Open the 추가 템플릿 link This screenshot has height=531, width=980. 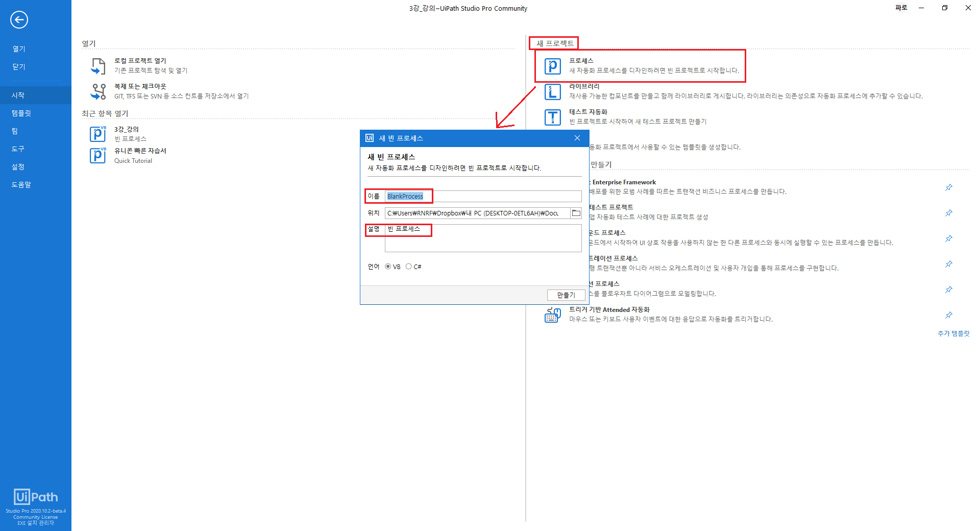pyautogui.click(x=953, y=333)
